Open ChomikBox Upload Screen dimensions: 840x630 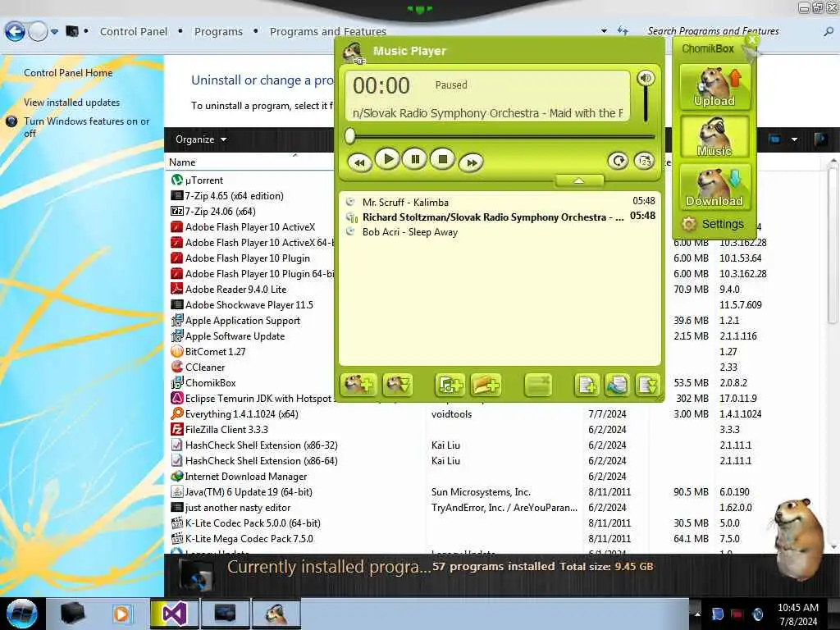[x=714, y=87]
